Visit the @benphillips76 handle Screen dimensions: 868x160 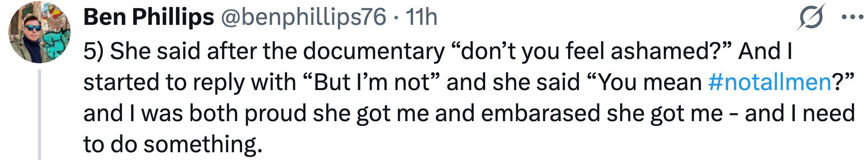(303, 17)
